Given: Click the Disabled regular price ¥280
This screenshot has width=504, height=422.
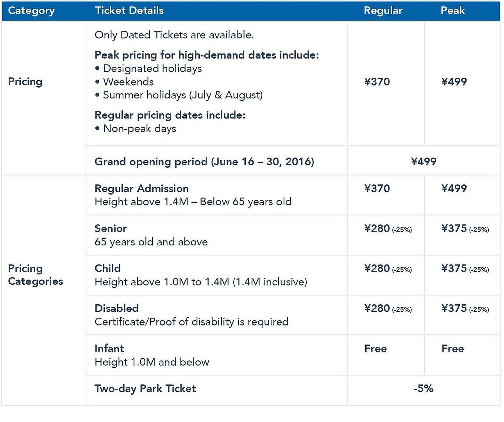Looking at the screenshot, I should [x=377, y=309].
